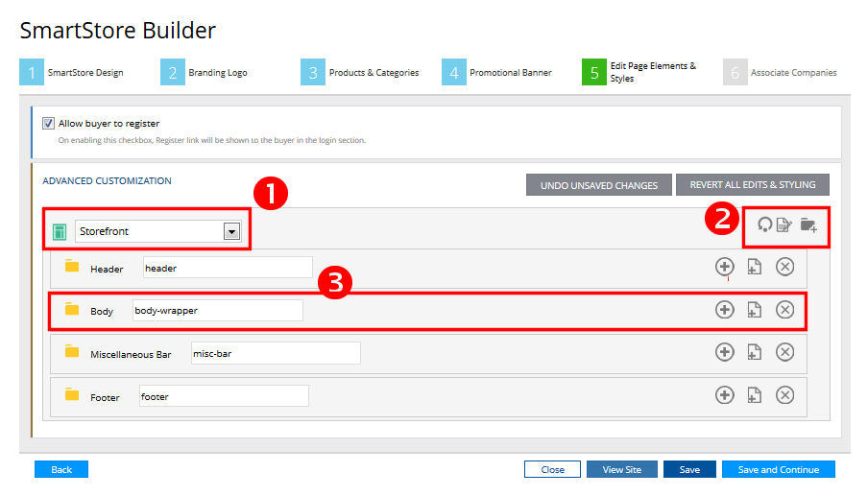
Task: Click the add file icon in Header row
Action: point(755,267)
